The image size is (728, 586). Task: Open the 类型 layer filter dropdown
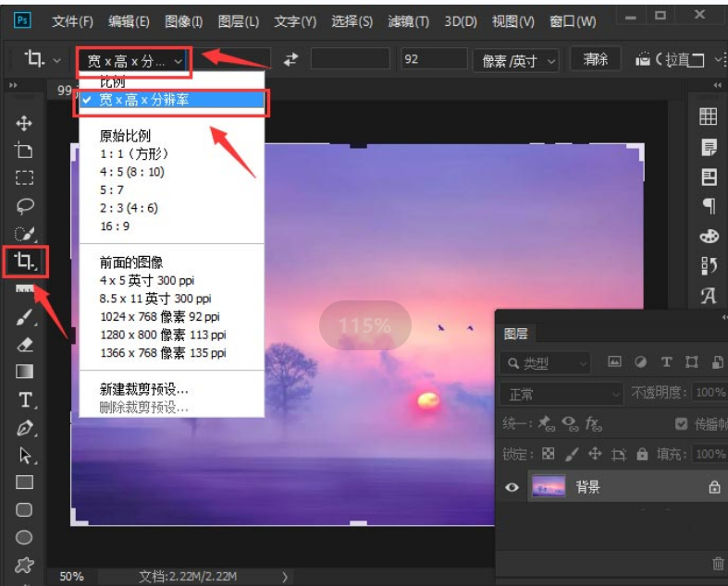point(545,363)
